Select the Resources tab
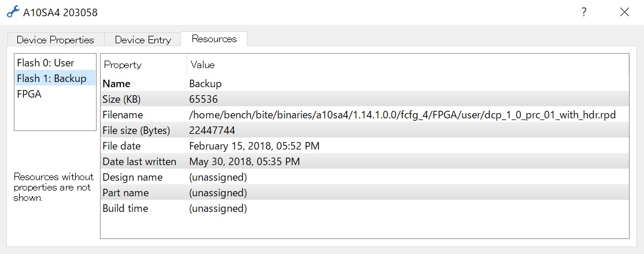 [x=214, y=39]
